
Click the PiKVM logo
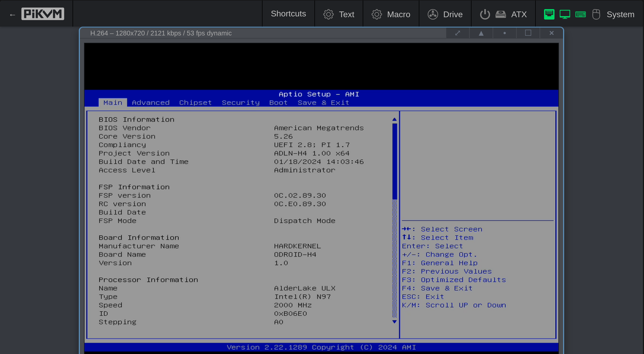pyautogui.click(x=43, y=14)
